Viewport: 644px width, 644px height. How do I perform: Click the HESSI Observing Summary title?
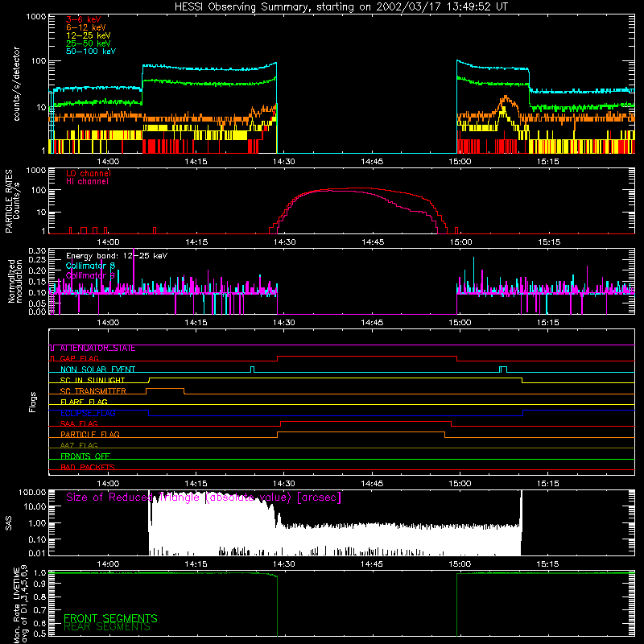point(341,7)
